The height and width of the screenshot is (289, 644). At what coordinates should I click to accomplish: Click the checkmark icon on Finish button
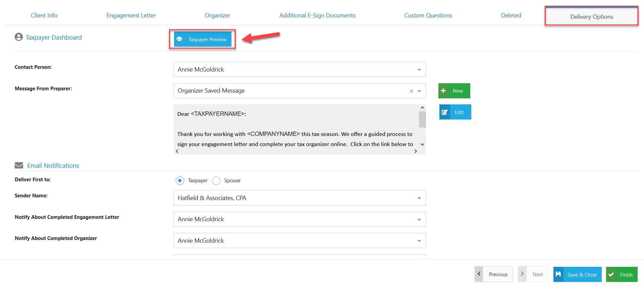611,274
